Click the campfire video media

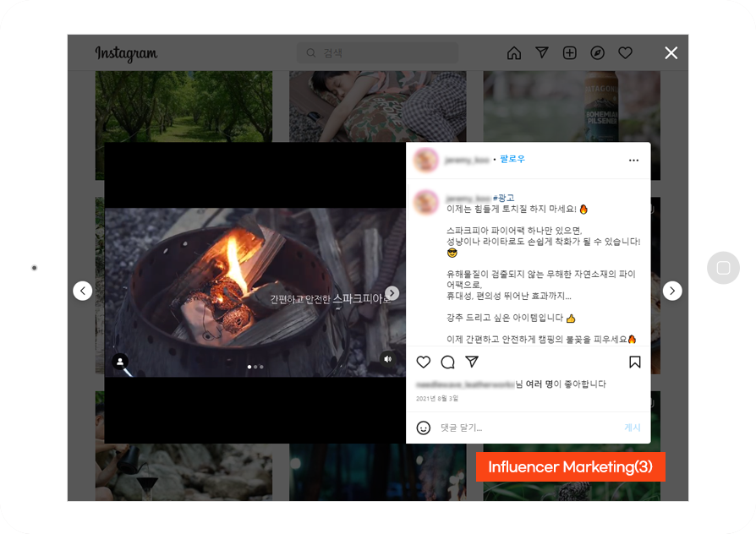pos(255,292)
